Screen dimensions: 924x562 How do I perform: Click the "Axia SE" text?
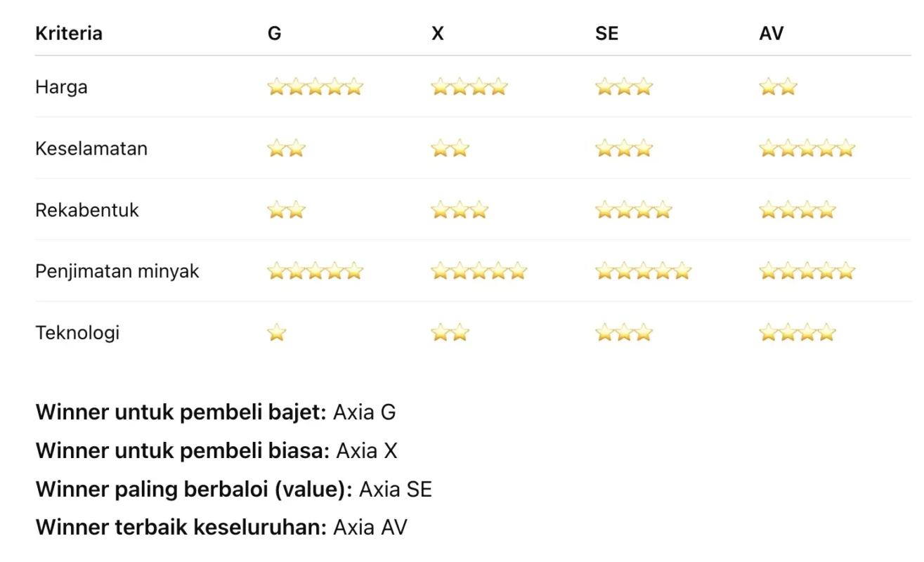point(396,489)
